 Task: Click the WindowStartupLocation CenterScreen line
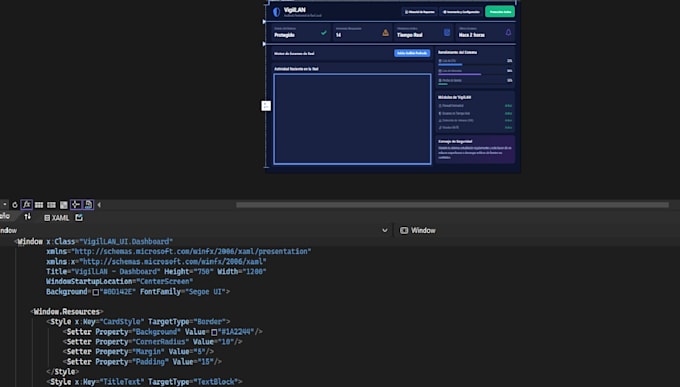point(120,282)
